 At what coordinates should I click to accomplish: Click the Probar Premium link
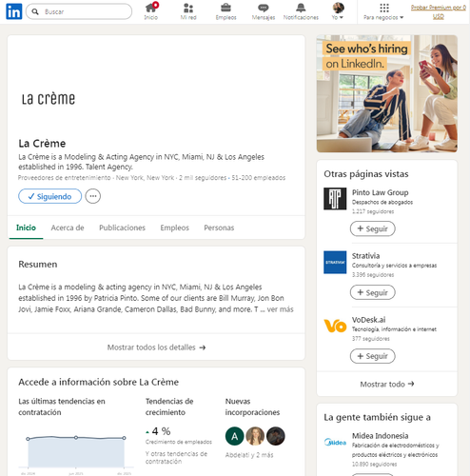pyautogui.click(x=439, y=11)
